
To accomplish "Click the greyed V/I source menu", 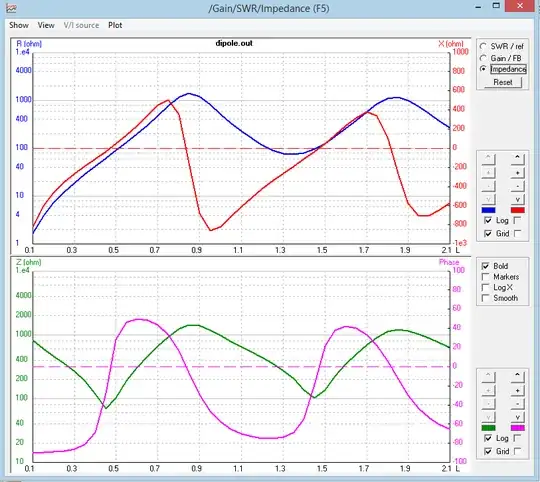I will click(81, 25).
